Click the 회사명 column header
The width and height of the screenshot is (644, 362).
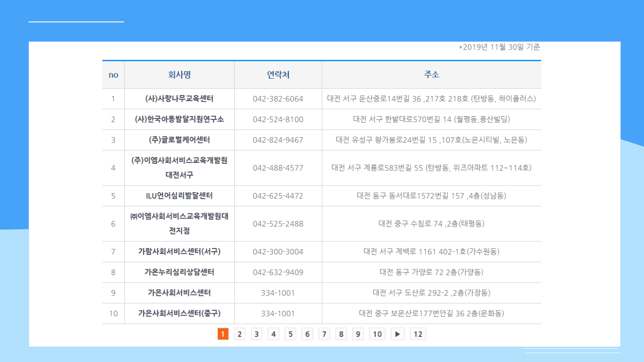179,75
